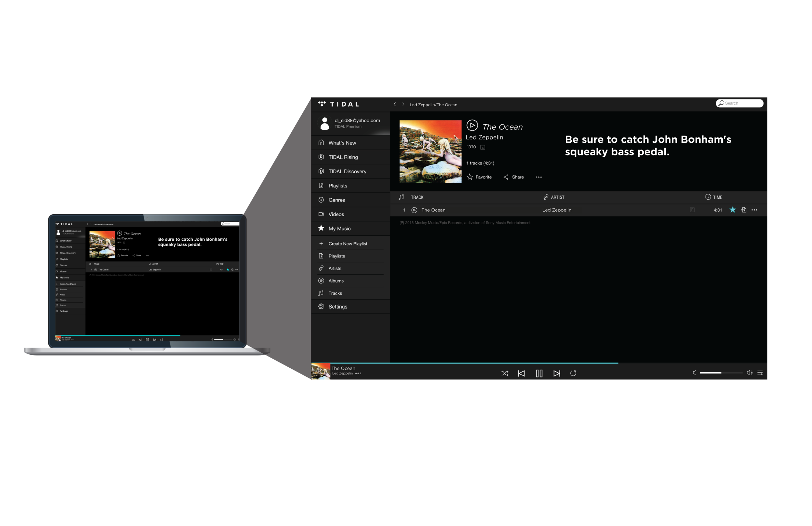This screenshot has height=526, width=812.
Task: Click Led Zeppelin in the enlarged player bar
Action: click(342, 374)
